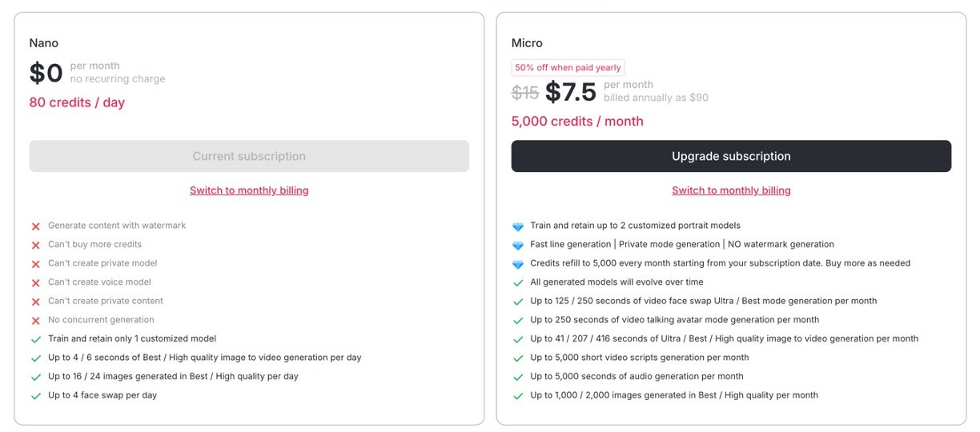This screenshot has width=980, height=432.
Task: Switch Nano plan to monthly billing
Action: click(x=249, y=190)
